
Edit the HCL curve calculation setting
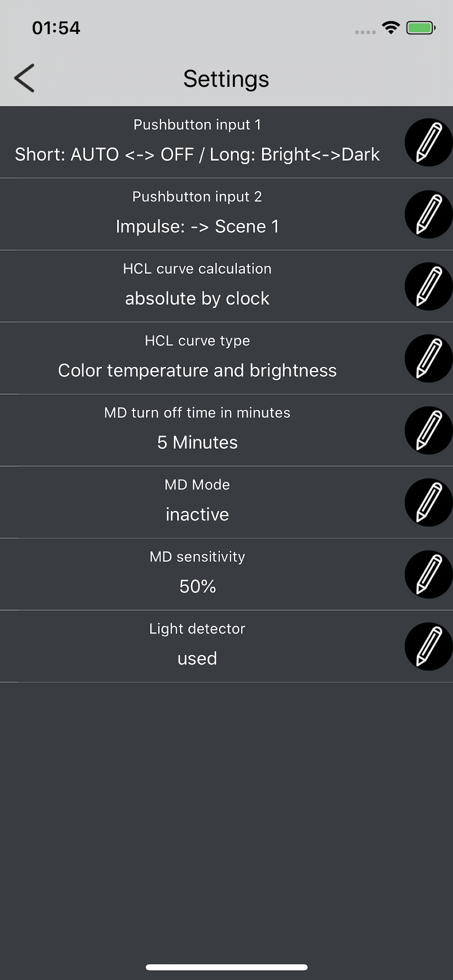[428, 286]
